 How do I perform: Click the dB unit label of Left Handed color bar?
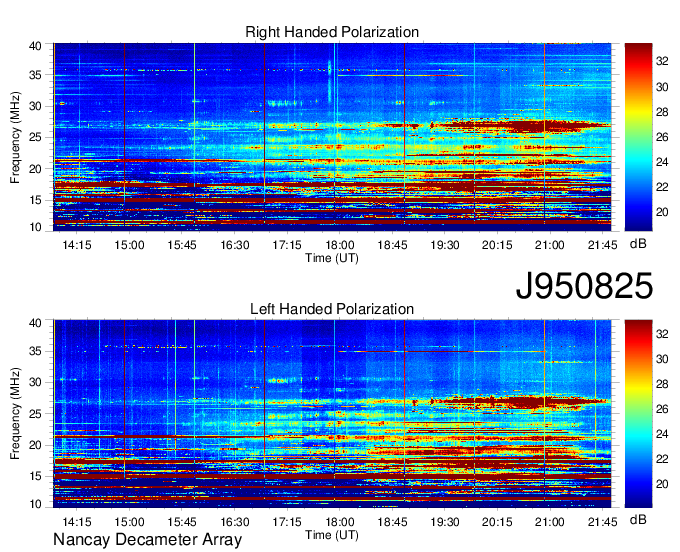[x=638, y=519]
